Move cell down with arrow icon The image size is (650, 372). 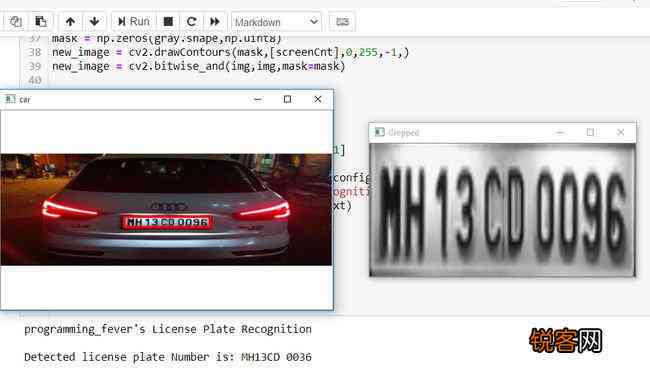coord(95,22)
